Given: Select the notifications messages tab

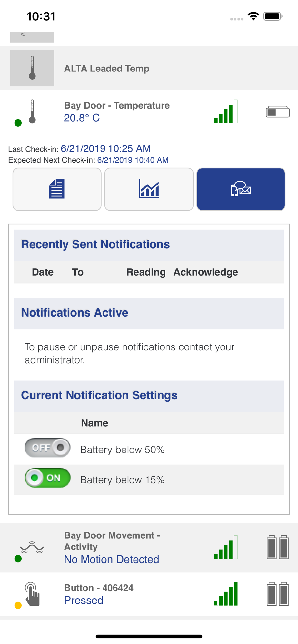Looking at the screenshot, I should 241,189.
